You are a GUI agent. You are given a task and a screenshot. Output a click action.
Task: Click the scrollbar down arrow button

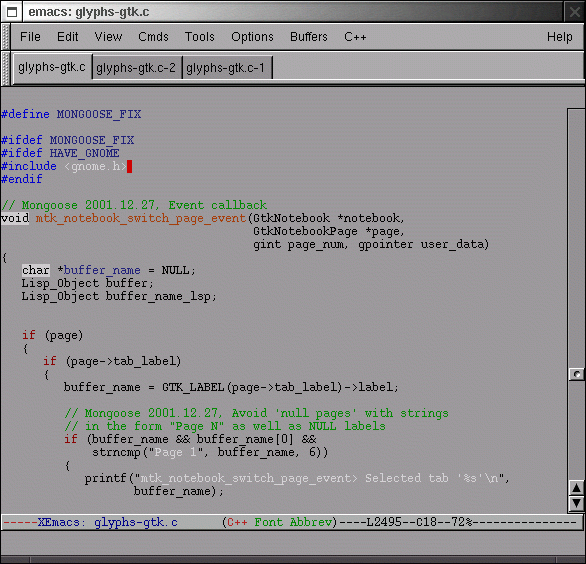pyautogui.click(x=576, y=503)
